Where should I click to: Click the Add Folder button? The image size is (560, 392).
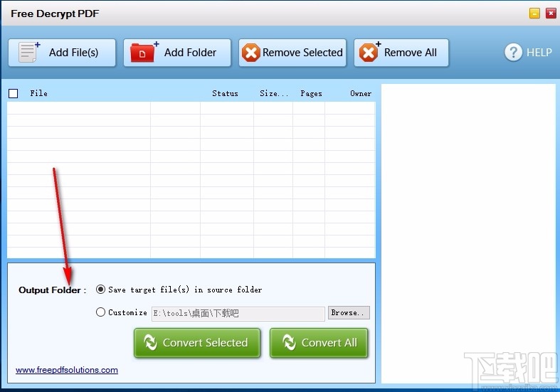click(177, 53)
